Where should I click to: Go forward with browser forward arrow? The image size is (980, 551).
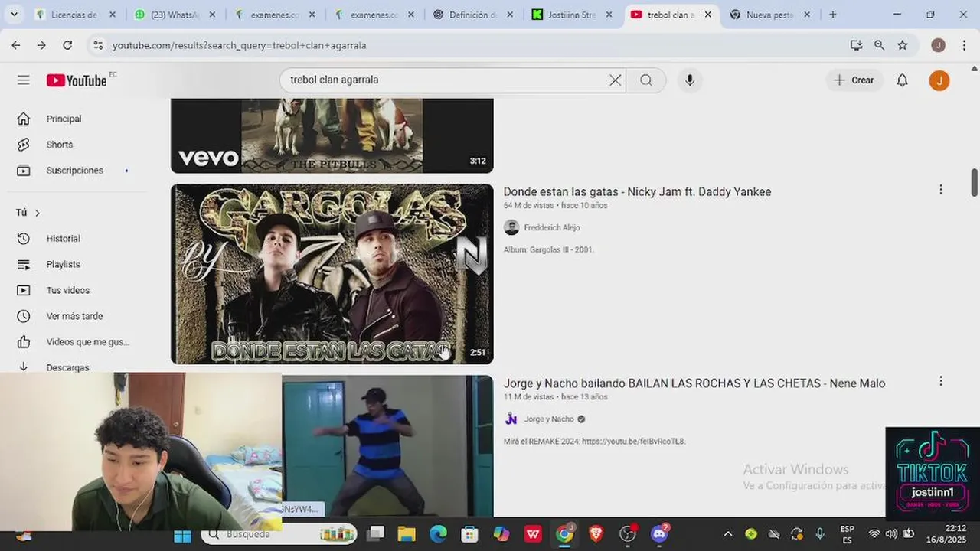(41, 45)
